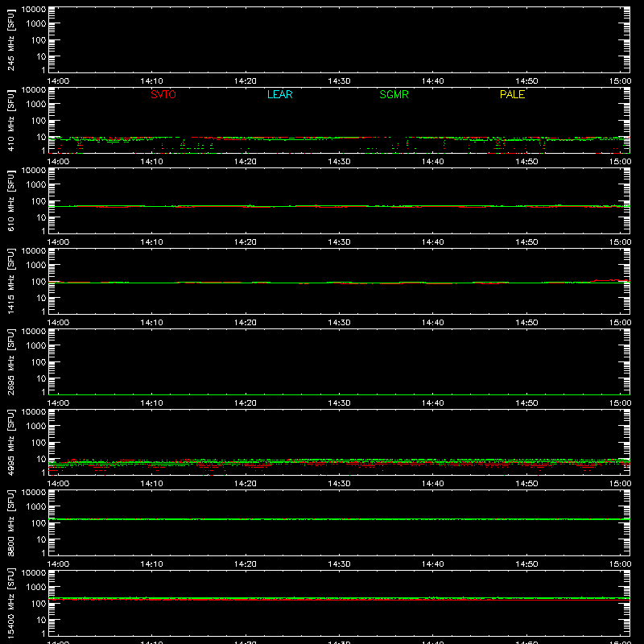Select the 610 MHz [SFU] axis title
The width and height of the screenshot is (644, 644).
coord(10,200)
